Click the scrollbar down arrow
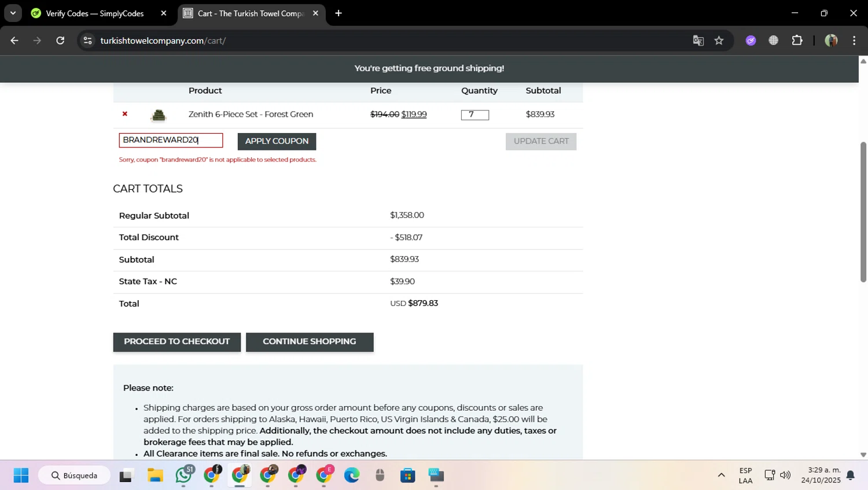868x490 pixels. coord(863,455)
